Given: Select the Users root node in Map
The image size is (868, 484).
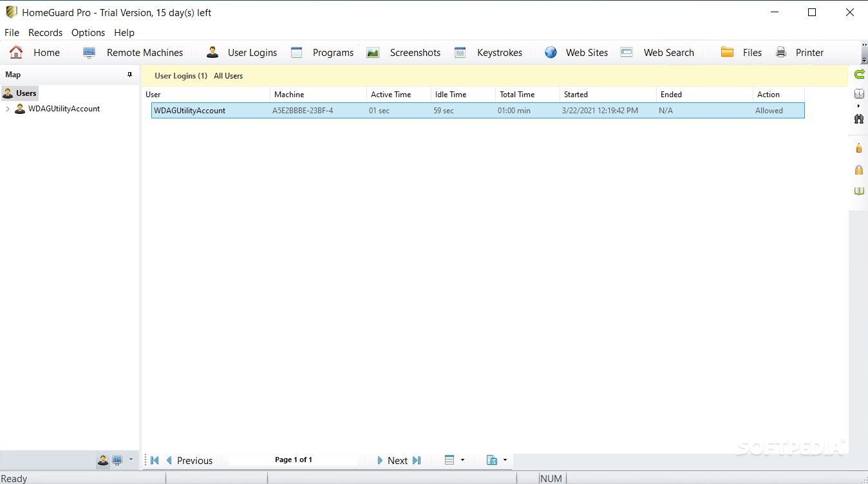Looking at the screenshot, I should (20, 93).
